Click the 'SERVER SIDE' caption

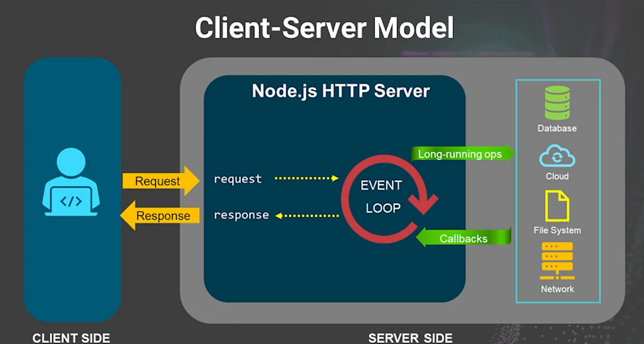point(411,338)
